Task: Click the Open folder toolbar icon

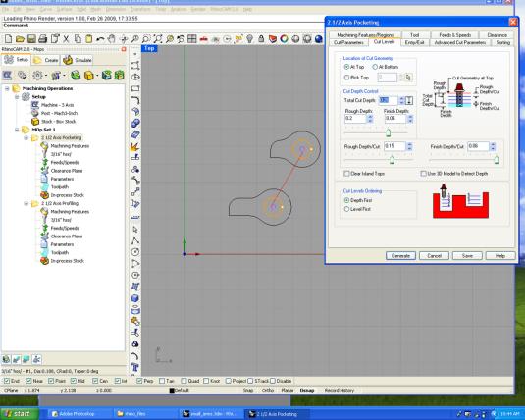Action: pos(20,39)
